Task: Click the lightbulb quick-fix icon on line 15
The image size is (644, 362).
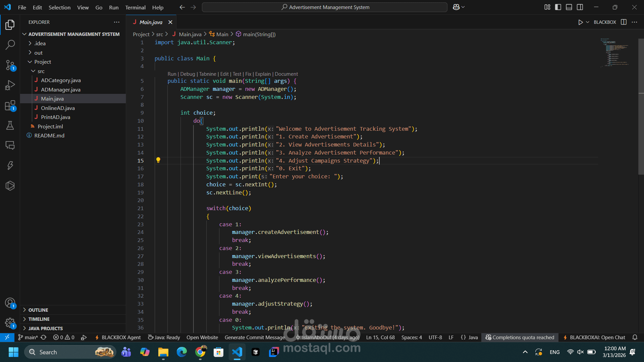Action: (x=158, y=160)
